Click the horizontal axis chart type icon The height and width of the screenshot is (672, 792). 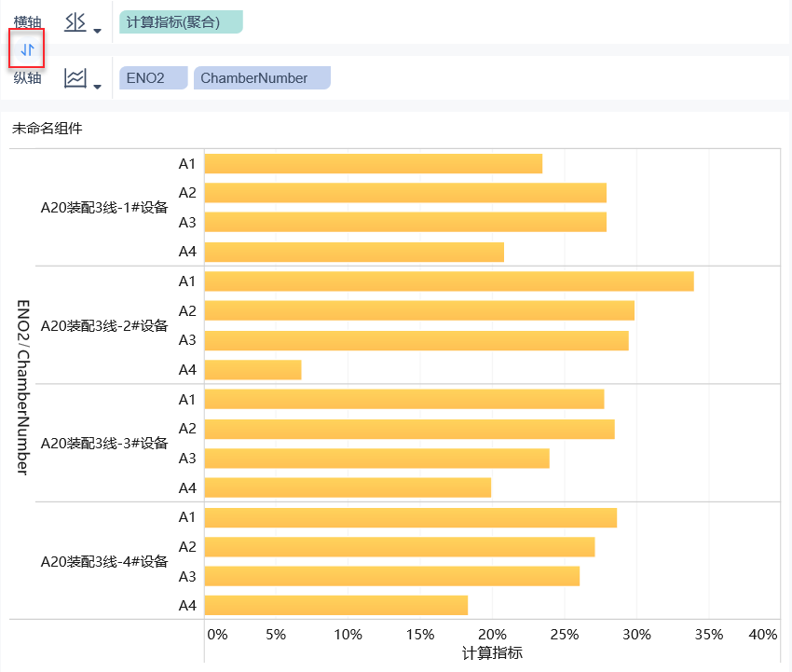pyautogui.click(x=75, y=22)
